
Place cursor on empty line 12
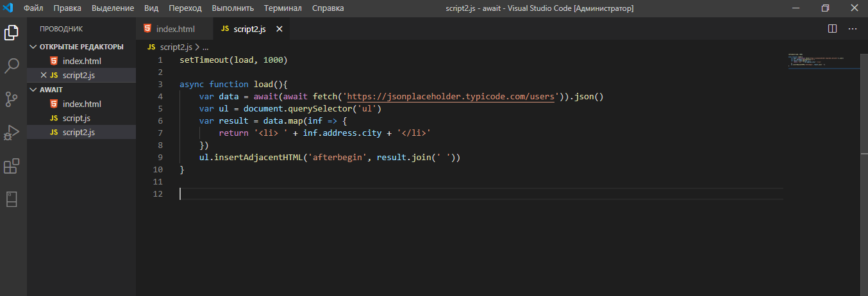coord(481,194)
